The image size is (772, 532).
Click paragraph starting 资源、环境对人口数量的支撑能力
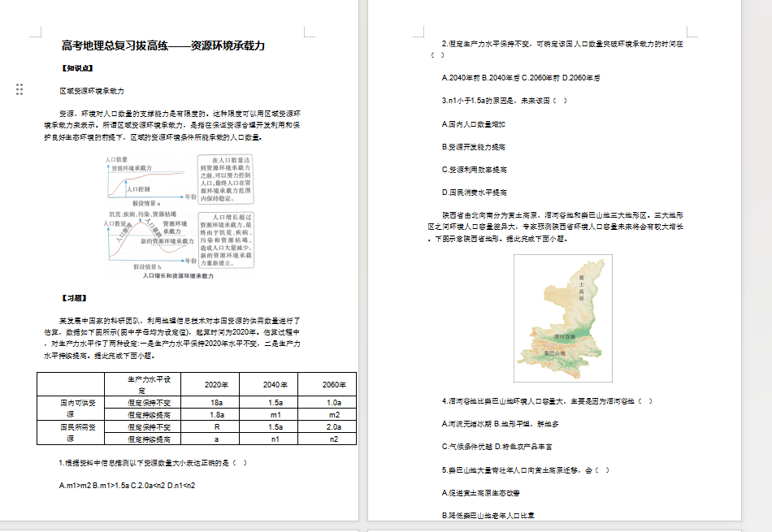pyautogui.click(x=171, y=126)
